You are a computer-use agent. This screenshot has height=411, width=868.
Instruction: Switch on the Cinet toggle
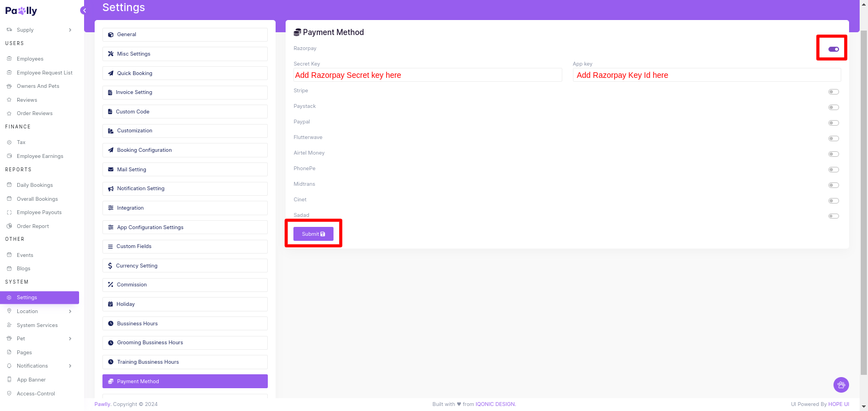pyautogui.click(x=833, y=201)
